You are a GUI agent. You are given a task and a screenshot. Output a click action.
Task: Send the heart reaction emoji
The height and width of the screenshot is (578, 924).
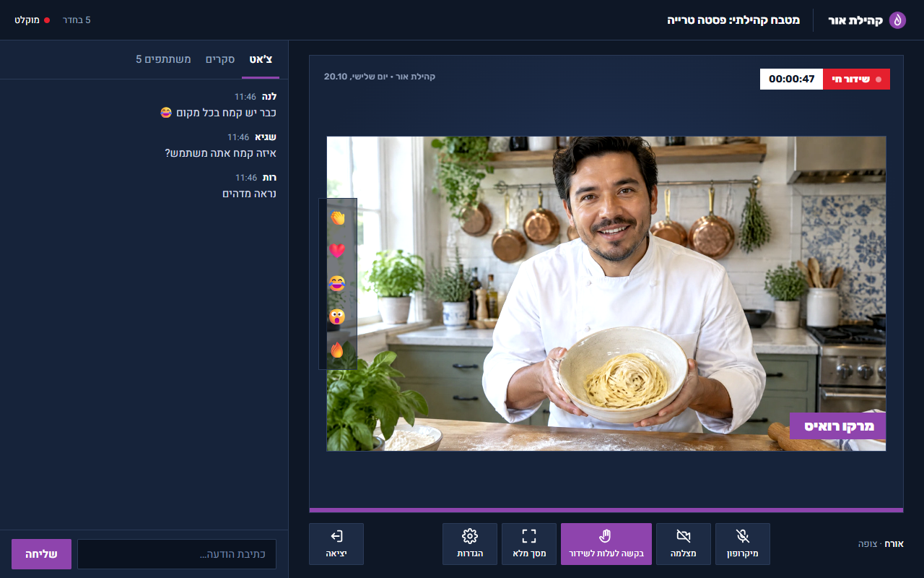[x=337, y=251]
